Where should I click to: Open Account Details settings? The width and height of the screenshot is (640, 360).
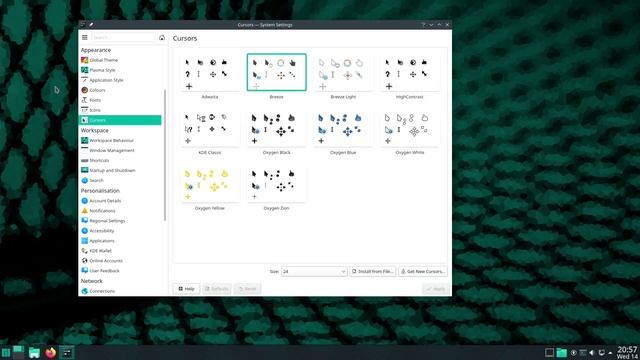click(120, 201)
